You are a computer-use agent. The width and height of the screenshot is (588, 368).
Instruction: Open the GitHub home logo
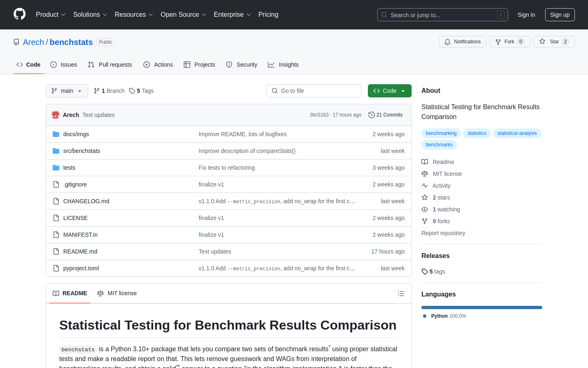(20, 14)
